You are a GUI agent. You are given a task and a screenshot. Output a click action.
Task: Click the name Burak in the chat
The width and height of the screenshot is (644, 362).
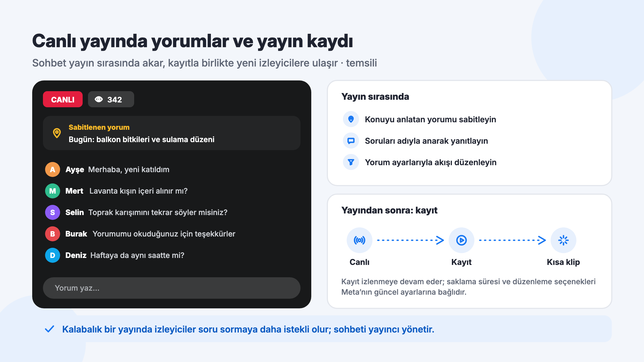[x=76, y=234]
